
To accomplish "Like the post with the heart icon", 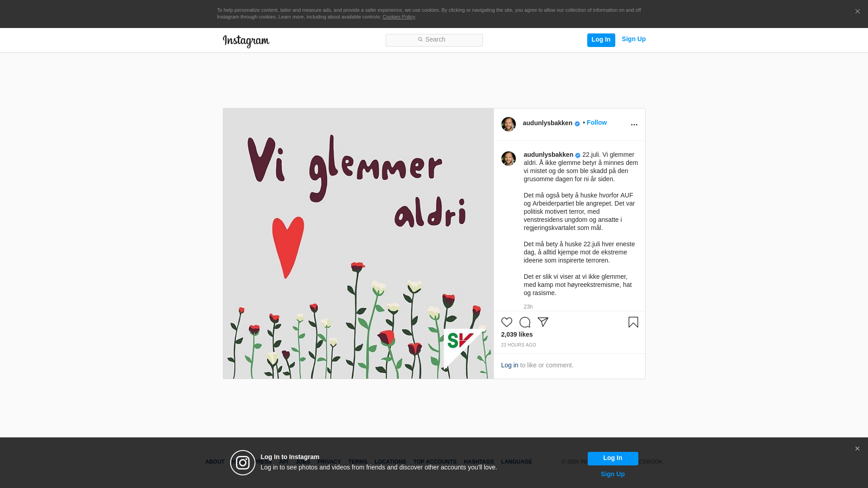I will tap(506, 322).
